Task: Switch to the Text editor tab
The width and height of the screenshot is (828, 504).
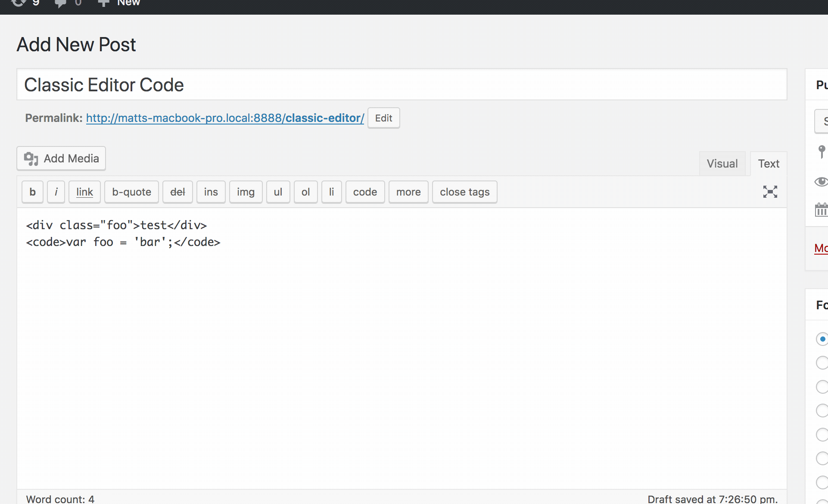Action: tap(769, 163)
